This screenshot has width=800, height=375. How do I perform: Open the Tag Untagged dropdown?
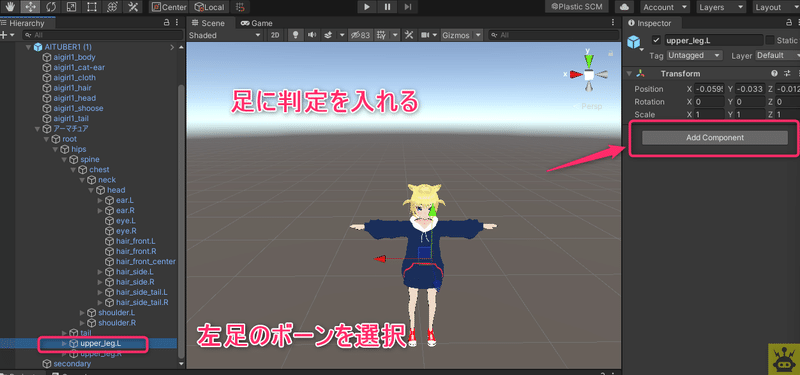click(694, 55)
